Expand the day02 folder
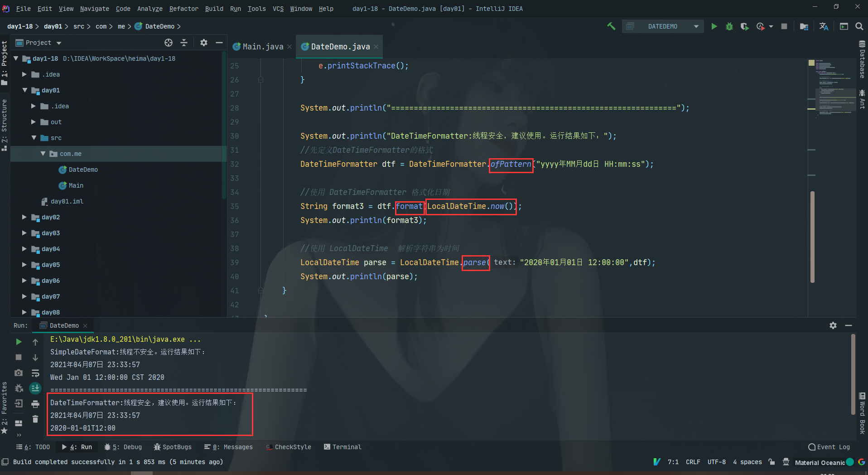 click(24, 217)
